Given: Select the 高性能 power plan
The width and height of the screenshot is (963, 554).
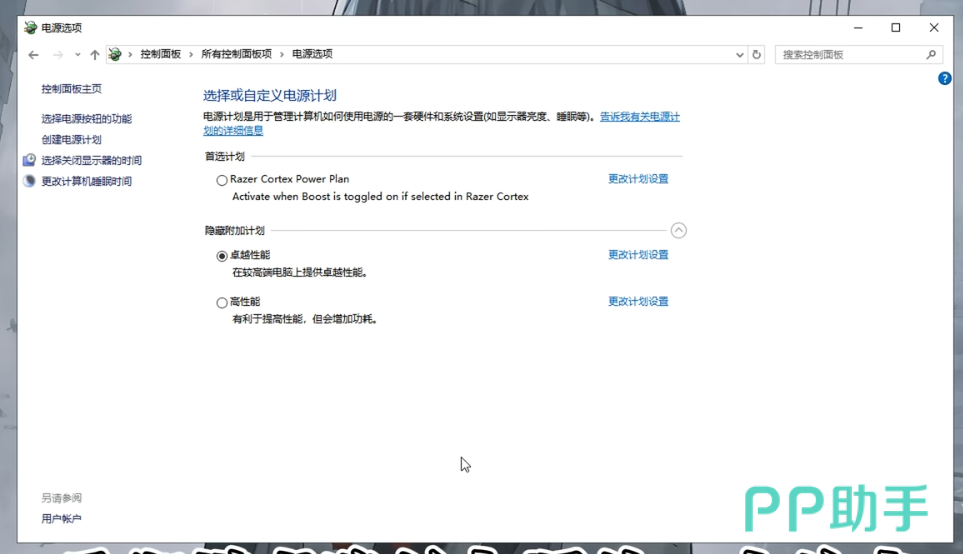Looking at the screenshot, I should 222,302.
